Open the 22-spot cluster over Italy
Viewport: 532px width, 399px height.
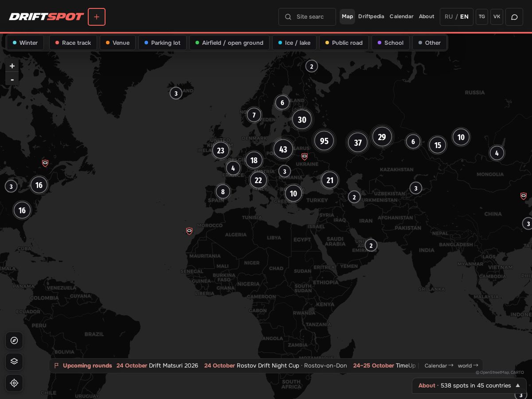tap(258, 180)
